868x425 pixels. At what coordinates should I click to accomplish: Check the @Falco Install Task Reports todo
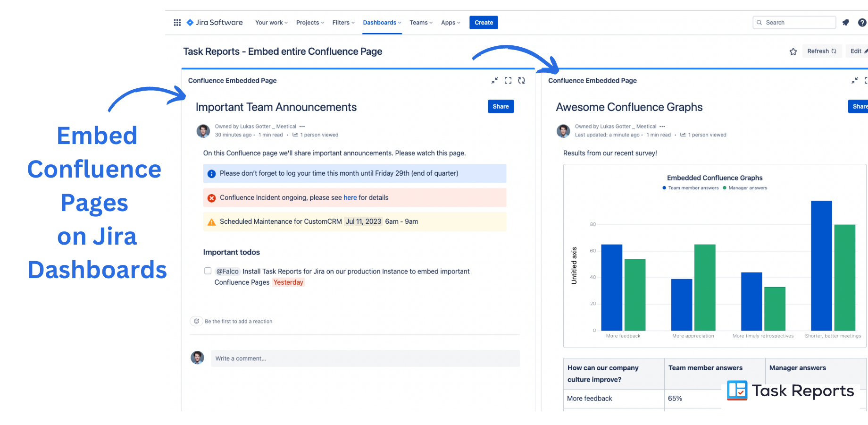tap(208, 271)
